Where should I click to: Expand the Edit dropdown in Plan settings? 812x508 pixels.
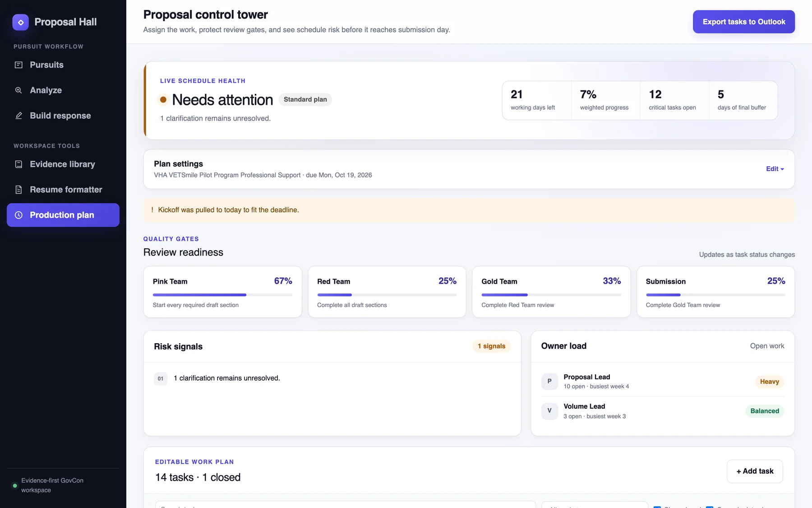[x=775, y=169]
